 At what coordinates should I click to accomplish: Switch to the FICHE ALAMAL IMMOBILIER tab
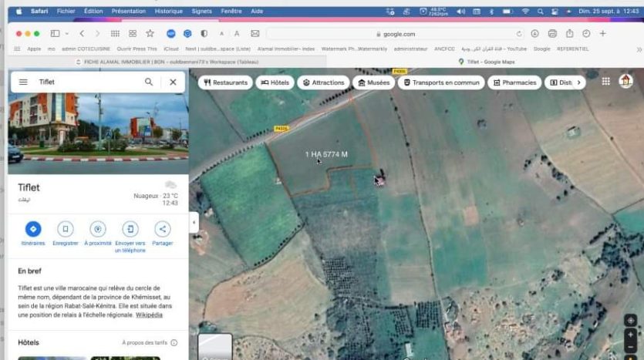pos(162,61)
